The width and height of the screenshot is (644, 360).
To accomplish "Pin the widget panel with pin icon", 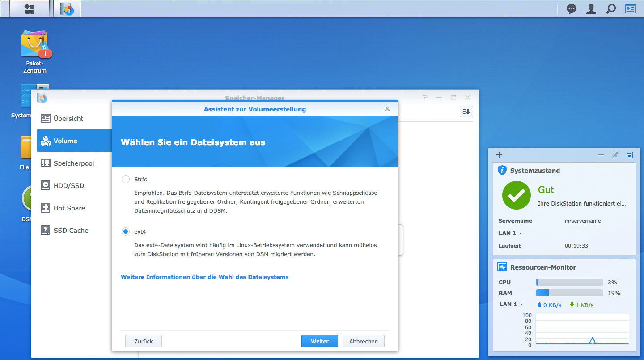I will (x=615, y=155).
